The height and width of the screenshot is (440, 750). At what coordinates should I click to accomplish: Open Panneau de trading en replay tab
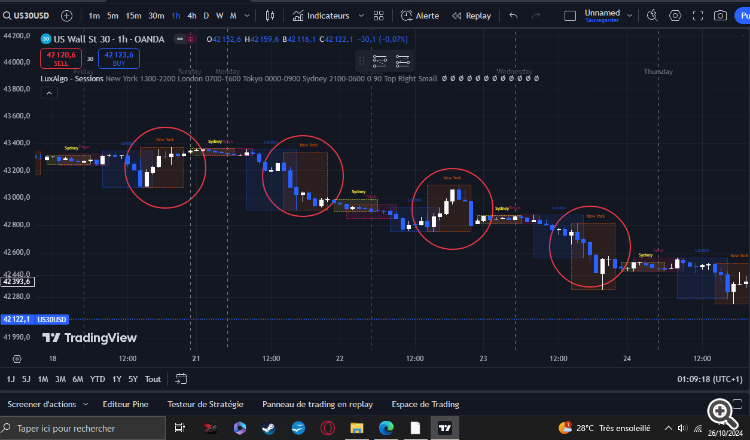[318, 404]
